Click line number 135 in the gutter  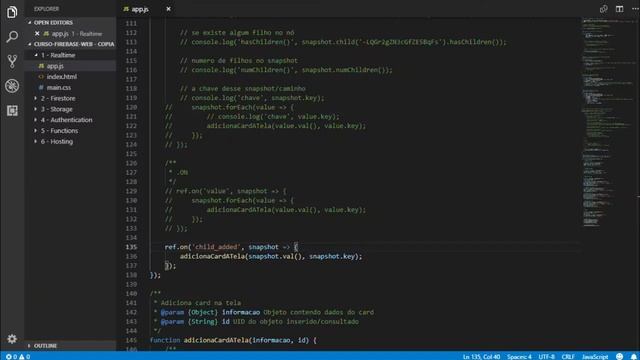click(x=131, y=247)
